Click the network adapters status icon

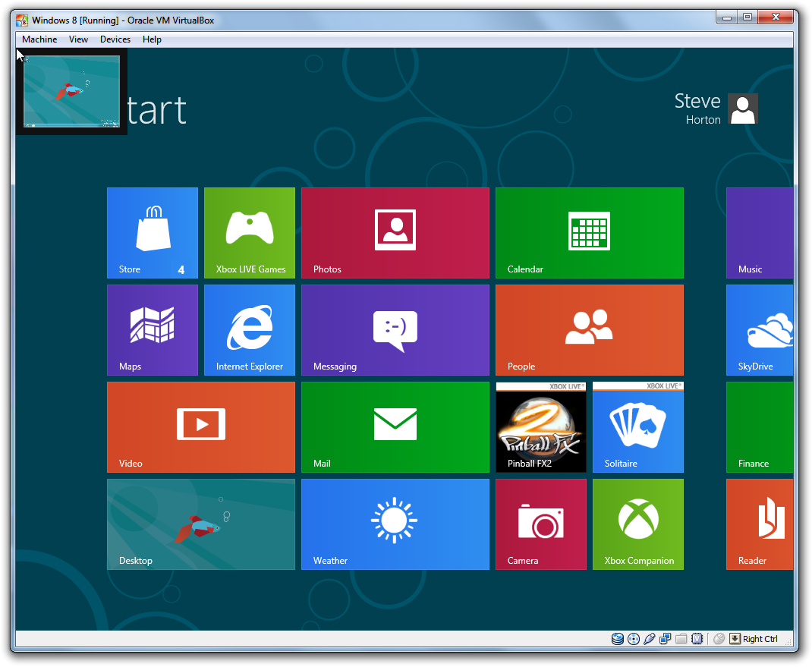point(666,639)
